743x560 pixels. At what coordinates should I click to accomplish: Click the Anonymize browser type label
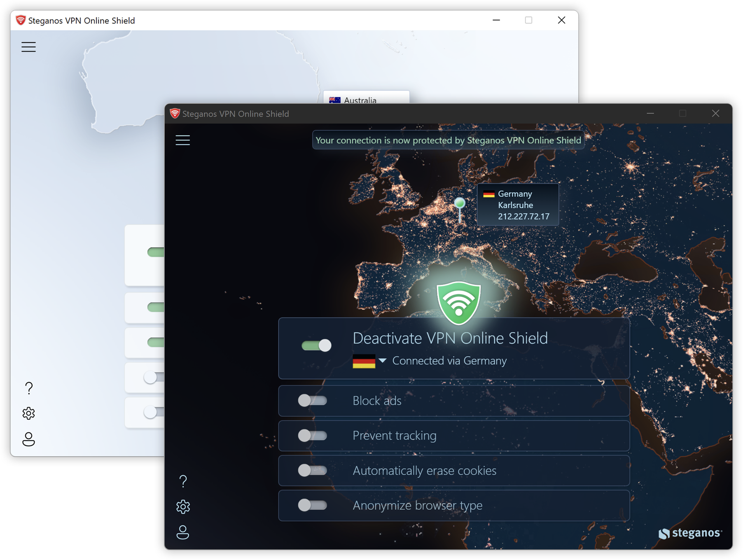(418, 506)
